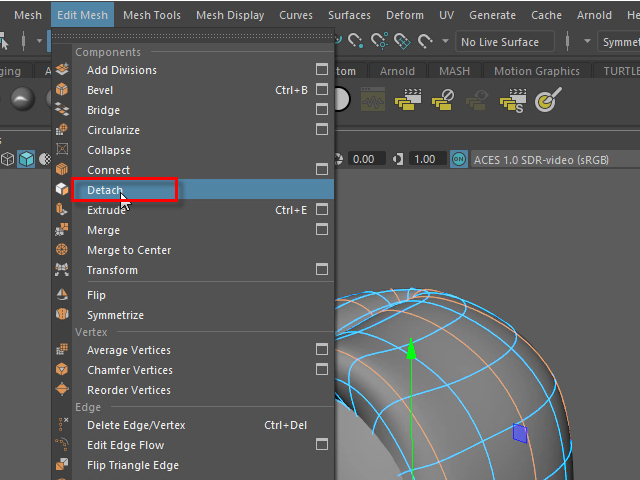Click the blue cube display icon
Screen dimensions: 640x480
tap(26, 159)
